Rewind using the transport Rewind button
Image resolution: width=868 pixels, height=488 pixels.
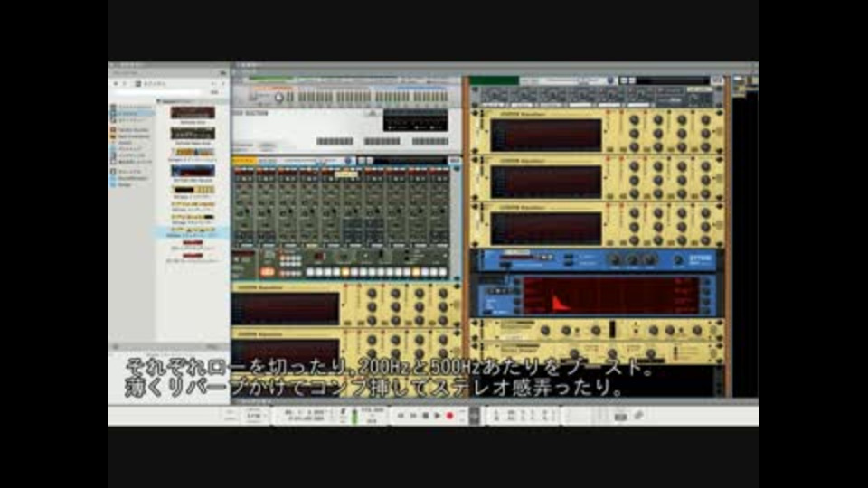tap(401, 416)
